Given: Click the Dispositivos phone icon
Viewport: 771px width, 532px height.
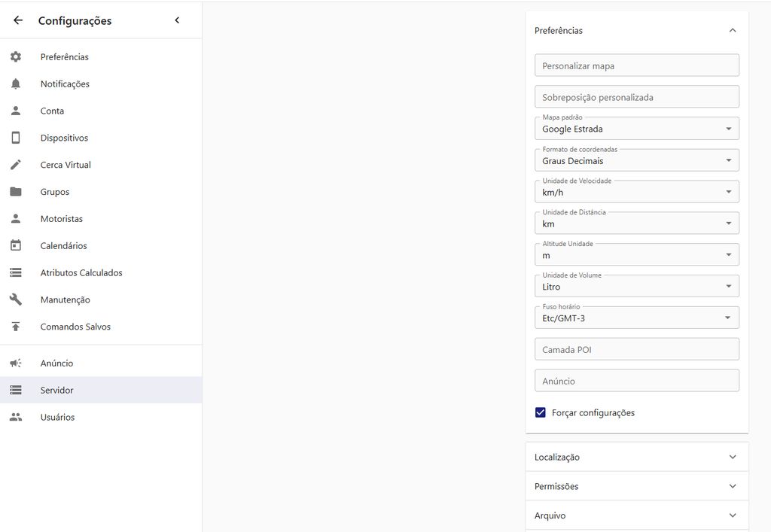Looking at the screenshot, I should (x=16, y=138).
